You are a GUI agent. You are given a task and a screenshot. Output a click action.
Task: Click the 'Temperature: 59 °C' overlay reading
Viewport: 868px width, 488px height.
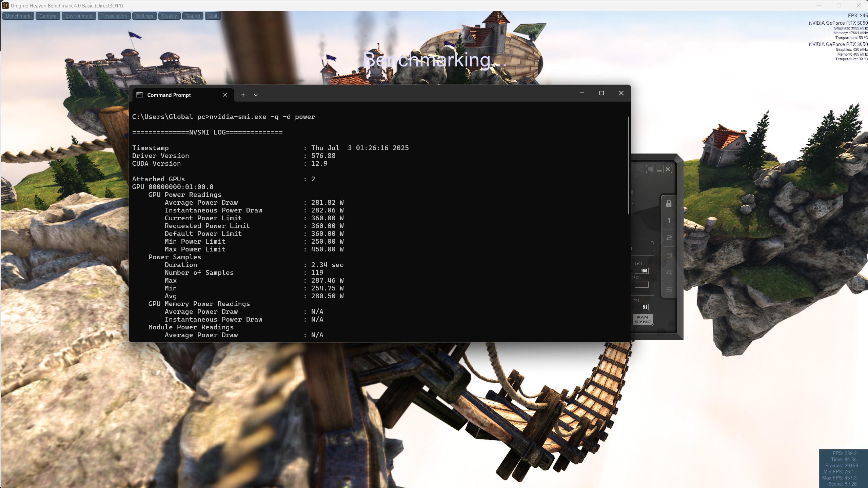tap(851, 38)
